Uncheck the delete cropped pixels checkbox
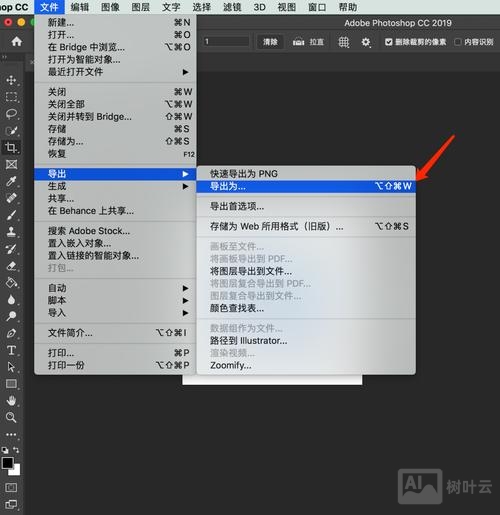Screen dimensions: 500x515 388,42
